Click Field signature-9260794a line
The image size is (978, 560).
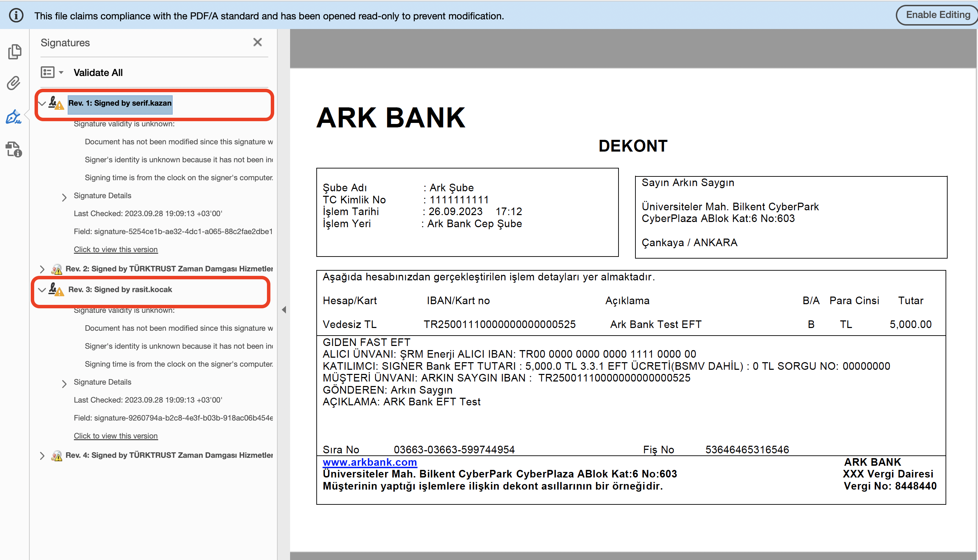coord(173,418)
